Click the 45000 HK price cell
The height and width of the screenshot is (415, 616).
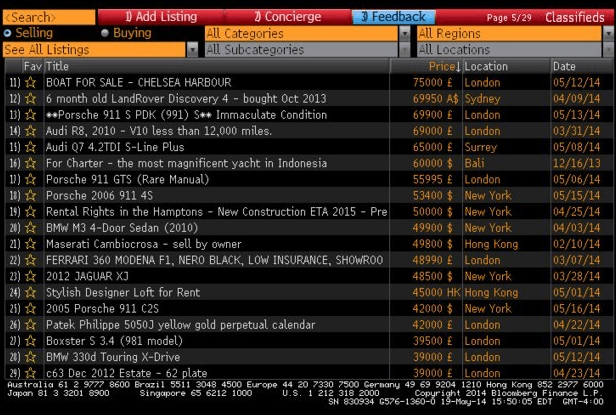436,292
